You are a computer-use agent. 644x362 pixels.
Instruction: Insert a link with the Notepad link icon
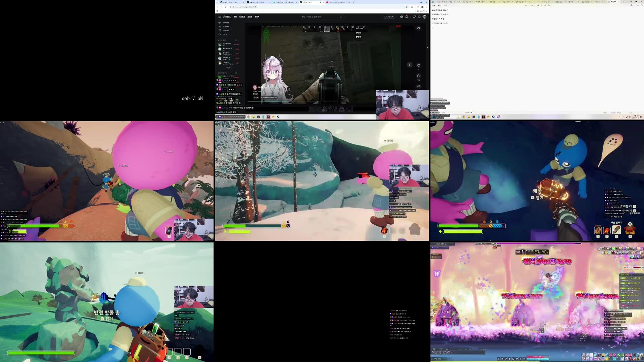coord(545,5)
